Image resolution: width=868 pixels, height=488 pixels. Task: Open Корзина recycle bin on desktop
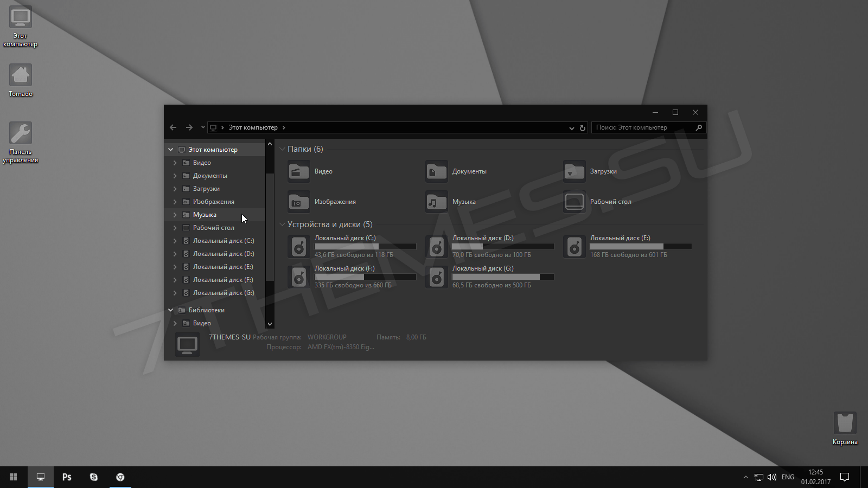tap(845, 423)
